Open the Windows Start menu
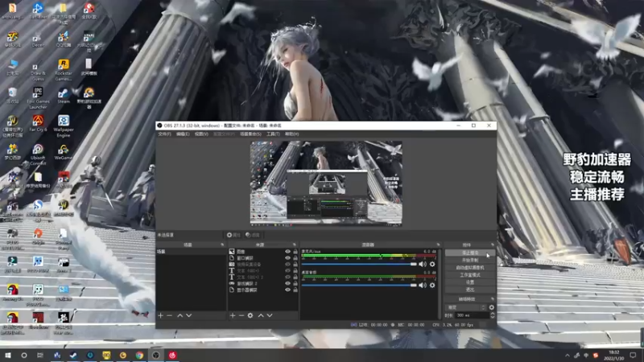Screen dimensions: 644x362 (8, 356)
